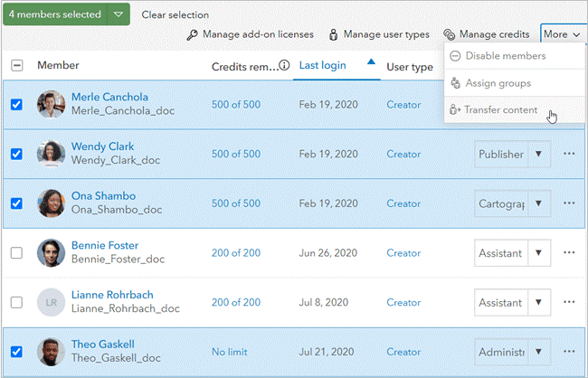Screen dimensions: 588x378
Task: Open Ona Shambo's profile link
Action: pos(103,195)
